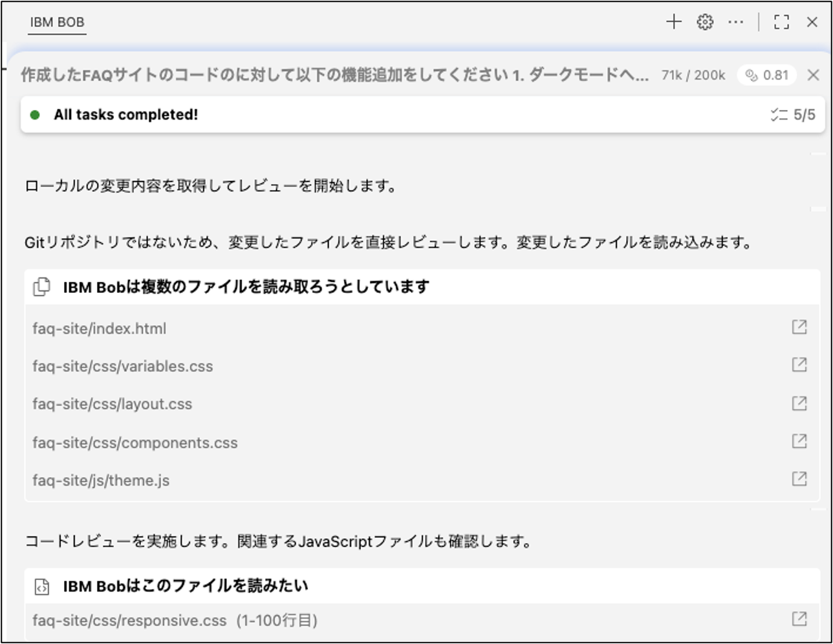Click the faq-site/js/theme.js file path
The width and height of the screenshot is (833, 644).
101,480
